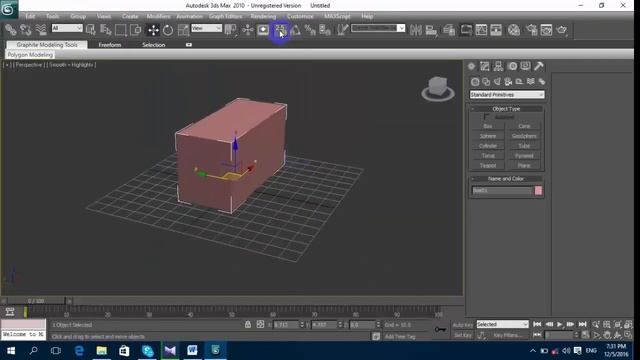Open the Named Selection Sets dropdown
640x360 pixels.
click(x=401, y=28)
